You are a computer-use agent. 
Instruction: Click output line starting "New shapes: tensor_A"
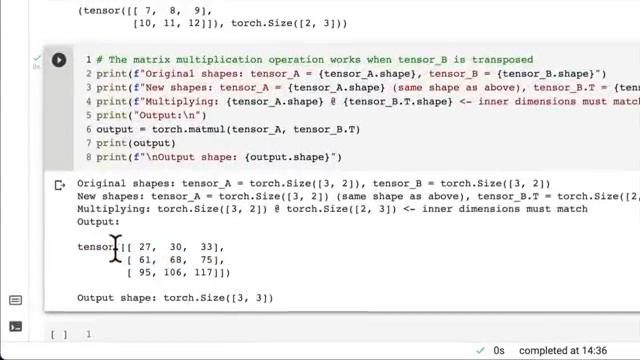pyautogui.click(x=358, y=196)
